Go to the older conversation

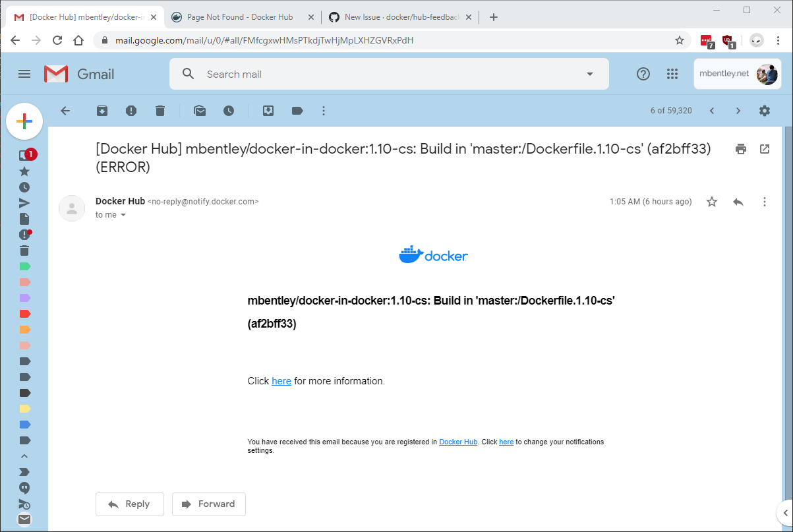[738, 111]
